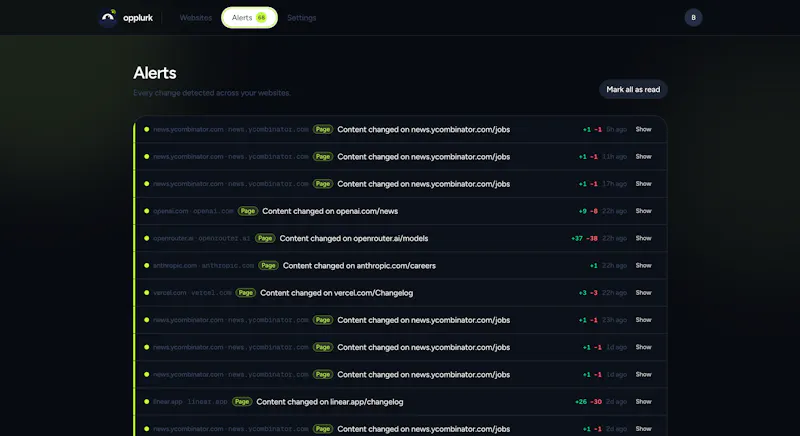800x436 pixels.
Task: Click the opplurk logo icon
Action: [108, 18]
